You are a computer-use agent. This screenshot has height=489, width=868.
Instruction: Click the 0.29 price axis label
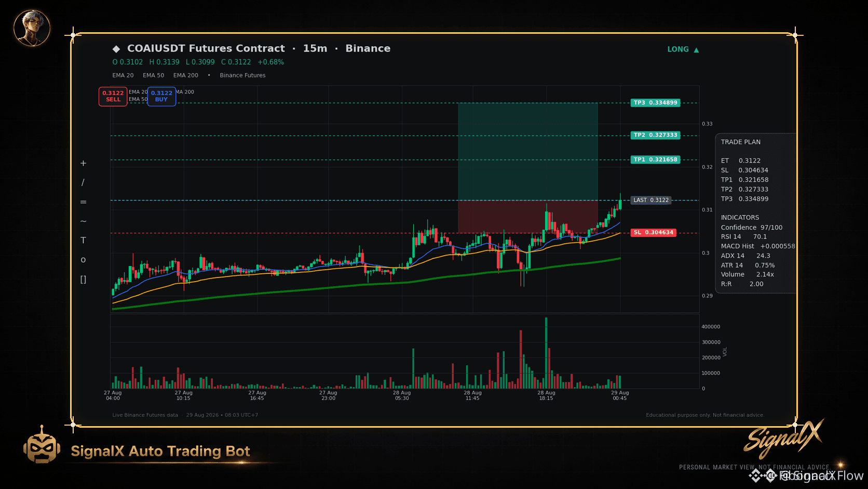pos(707,296)
